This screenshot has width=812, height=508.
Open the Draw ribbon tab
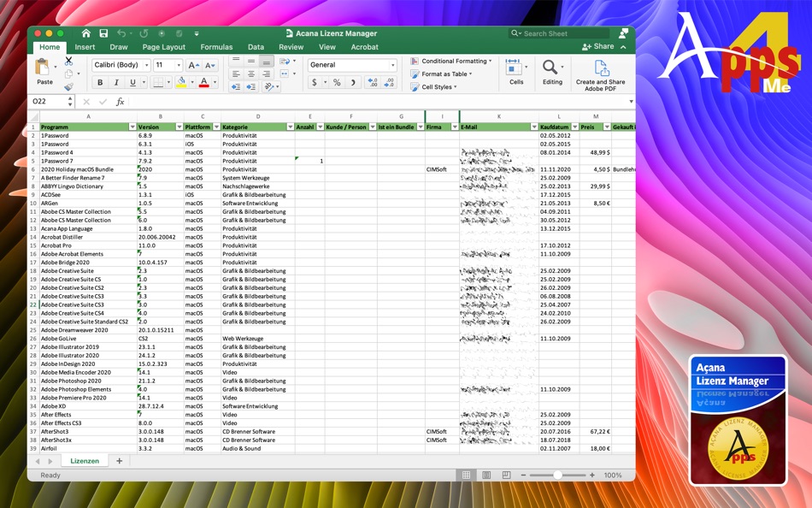coord(119,47)
